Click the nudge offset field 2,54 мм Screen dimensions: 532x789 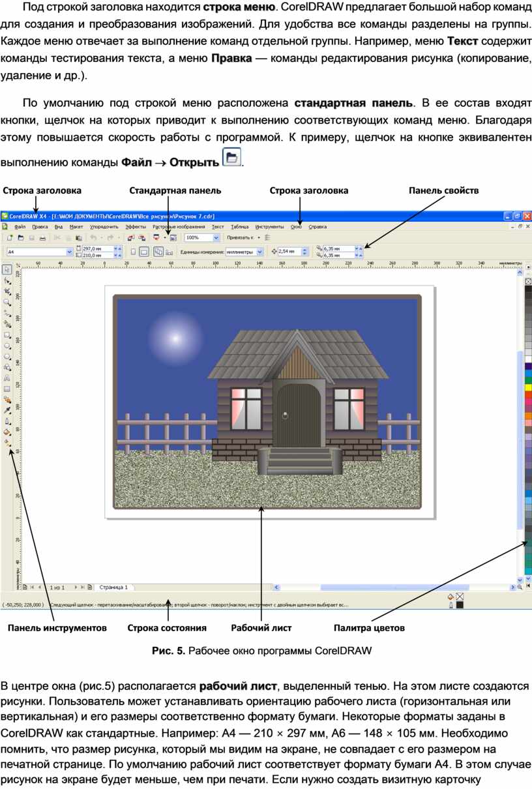pos(289,251)
